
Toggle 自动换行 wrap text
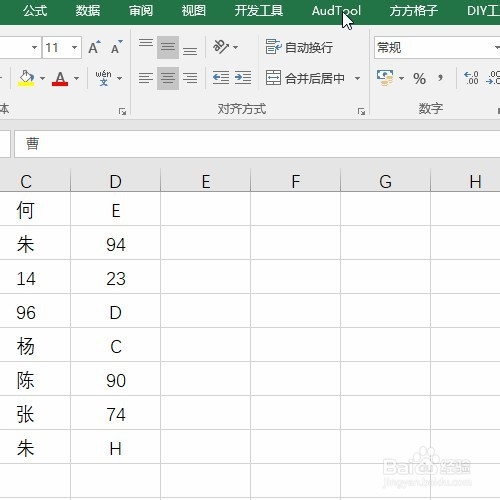299,47
